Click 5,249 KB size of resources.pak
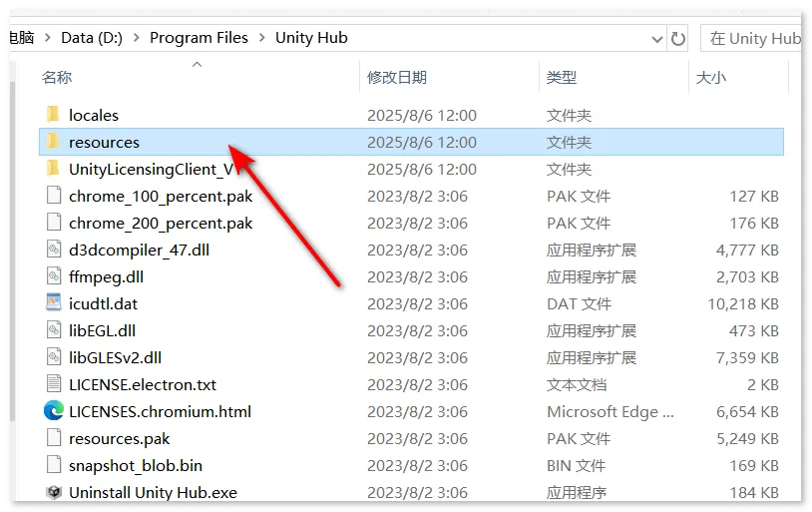 tap(747, 438)
